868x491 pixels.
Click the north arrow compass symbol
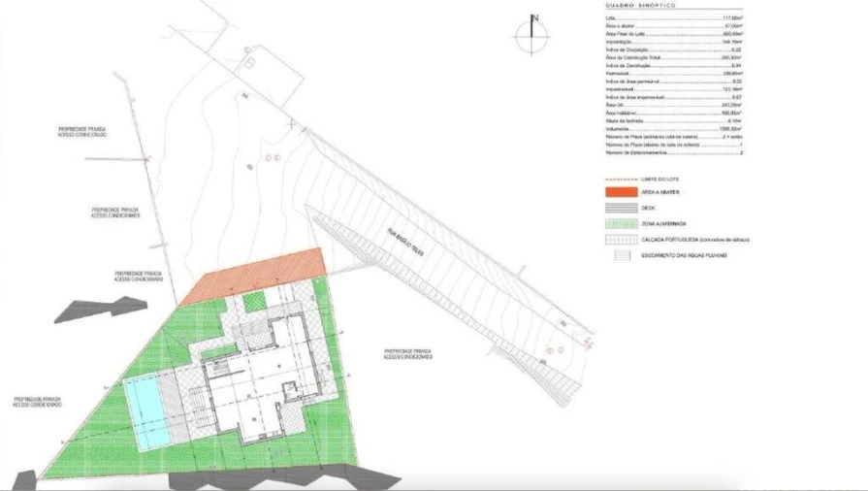click(x=532, y=34)
